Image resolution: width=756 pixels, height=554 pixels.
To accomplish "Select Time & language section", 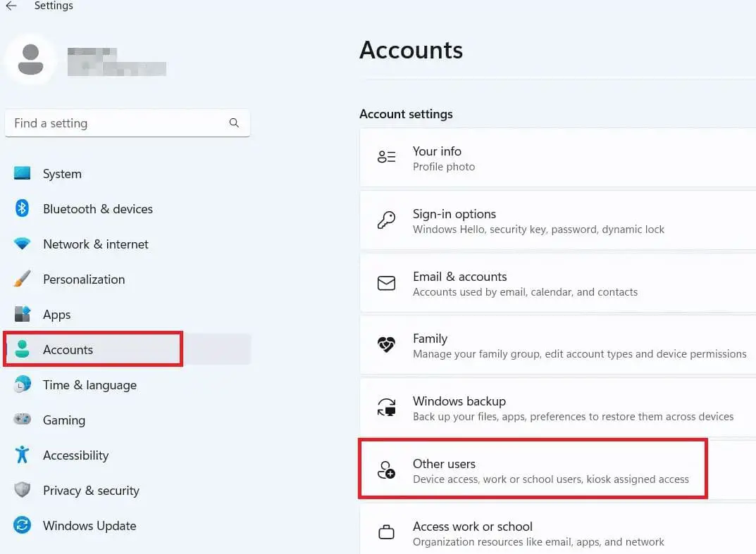I will (89, 385).
